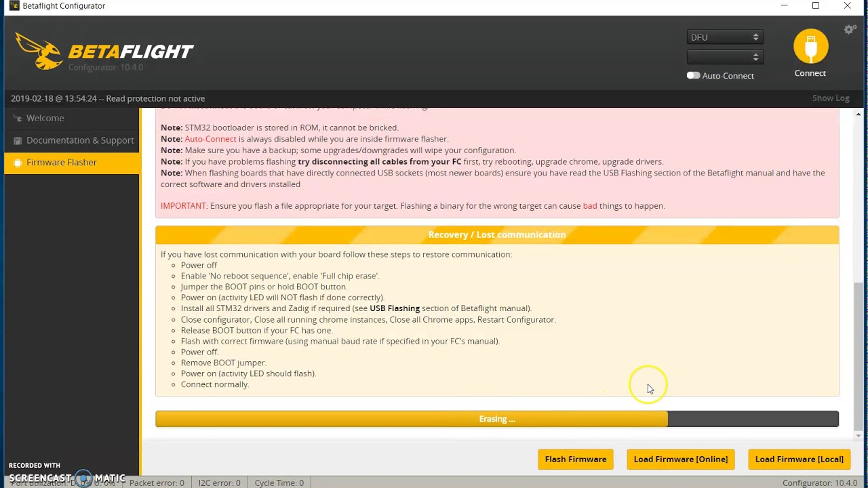Click the bold 'USB Flashing' text

[395, 308]
